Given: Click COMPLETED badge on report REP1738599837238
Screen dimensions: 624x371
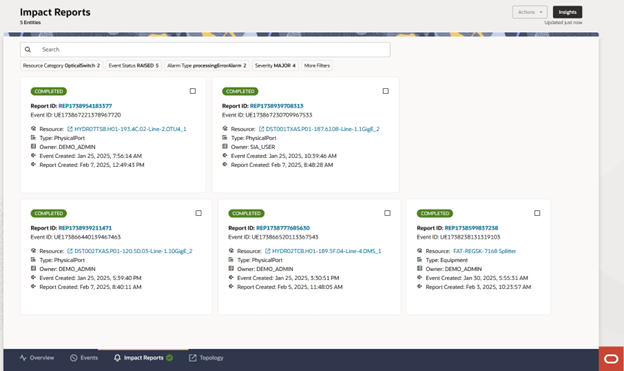Looking at the screenshot, I should click(435, 213).
